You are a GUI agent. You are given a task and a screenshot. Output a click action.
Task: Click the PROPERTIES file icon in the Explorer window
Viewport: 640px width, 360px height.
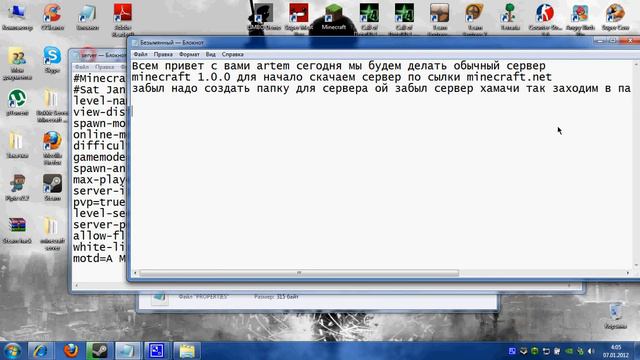(x=160, y=297)
